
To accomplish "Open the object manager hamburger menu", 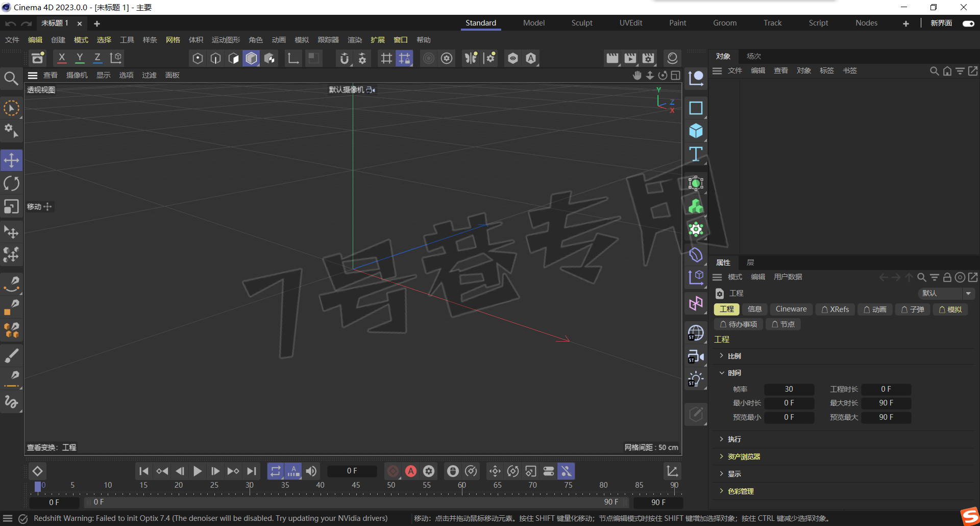I will [x=717, y=71].
